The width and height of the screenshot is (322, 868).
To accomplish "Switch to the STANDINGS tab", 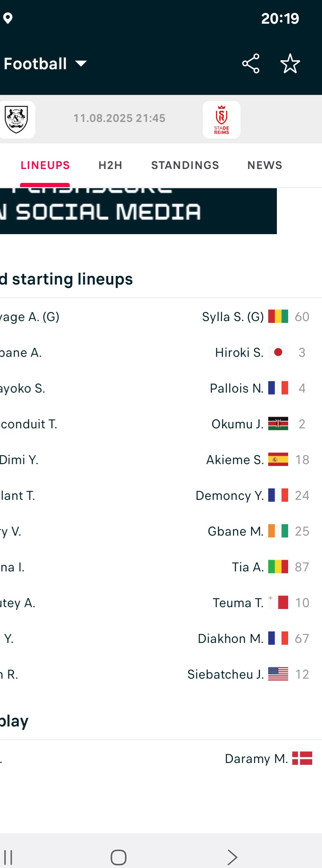I will [x=185, y=165].
